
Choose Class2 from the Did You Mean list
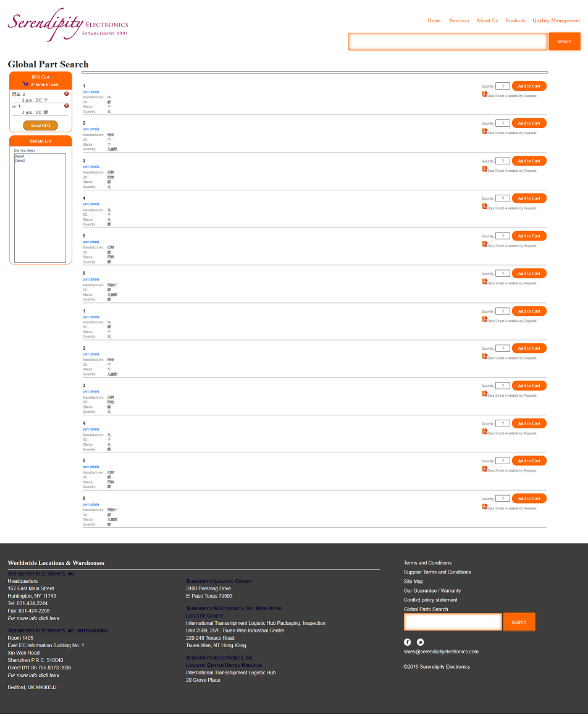point(20,161)
